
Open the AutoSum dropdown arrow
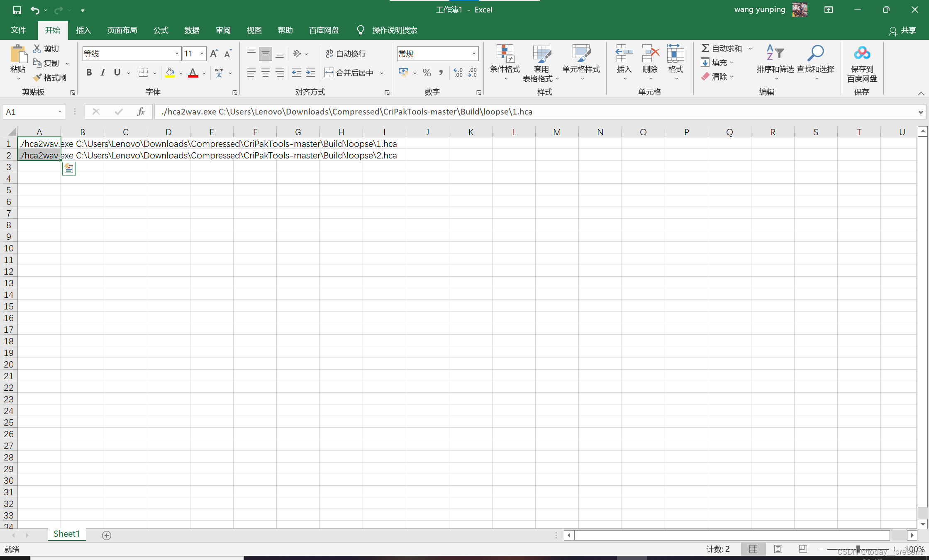click(x=750, y=49)
